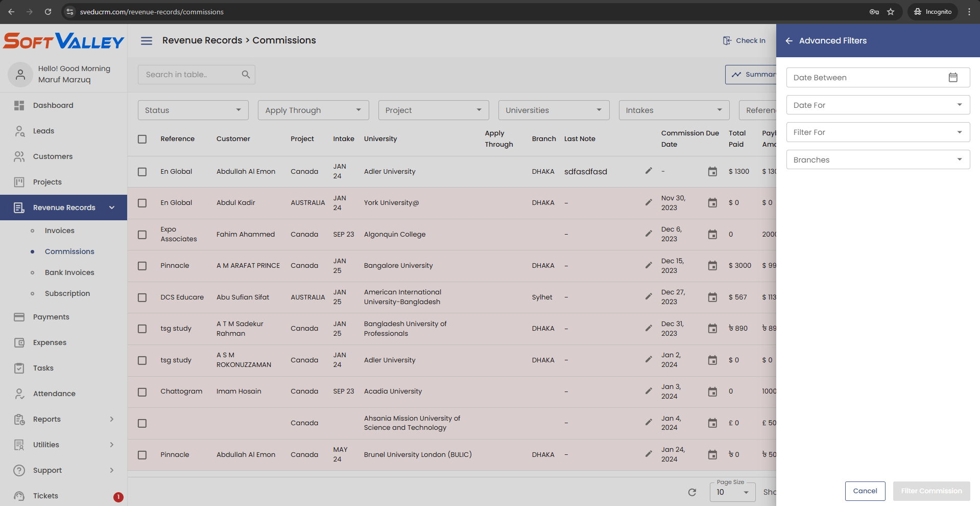This screenshot has width=980, height=506.
Task: Check the box for DCS Educare row
Action: [142, 297]
